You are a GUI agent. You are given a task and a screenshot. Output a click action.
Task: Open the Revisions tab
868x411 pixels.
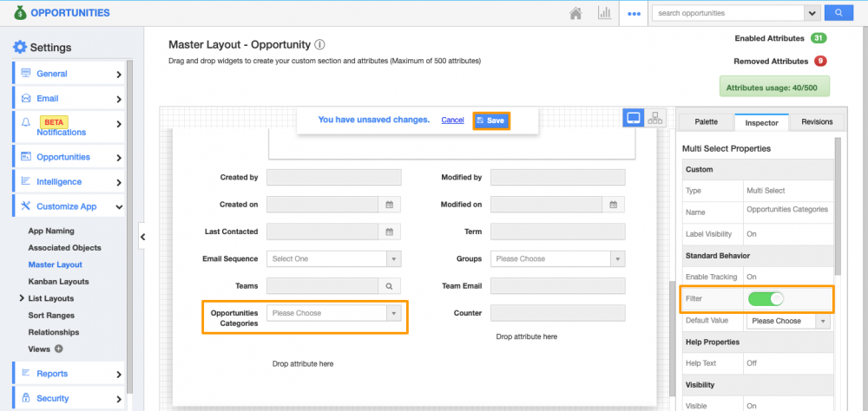click(x=816, y=122)
